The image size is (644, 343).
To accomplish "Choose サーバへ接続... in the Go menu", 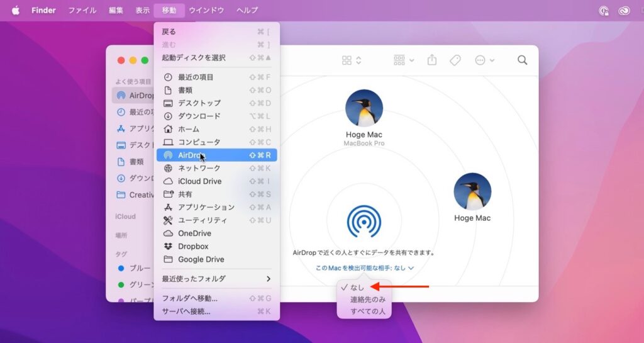I will coord(216,312).
